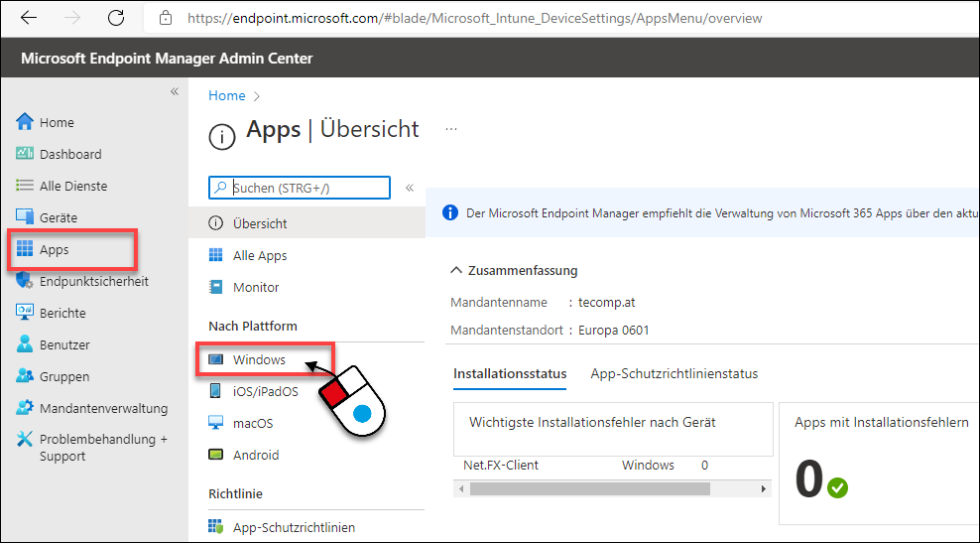
Task: Click the Home breadcrumb link
Action: point(227,95)
